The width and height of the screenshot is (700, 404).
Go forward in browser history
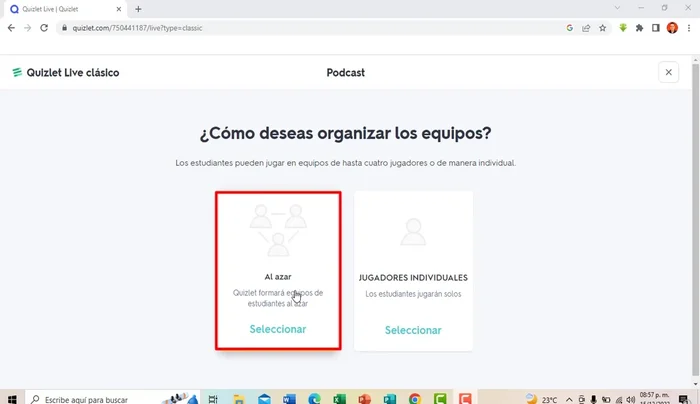[x=28, y=28]
